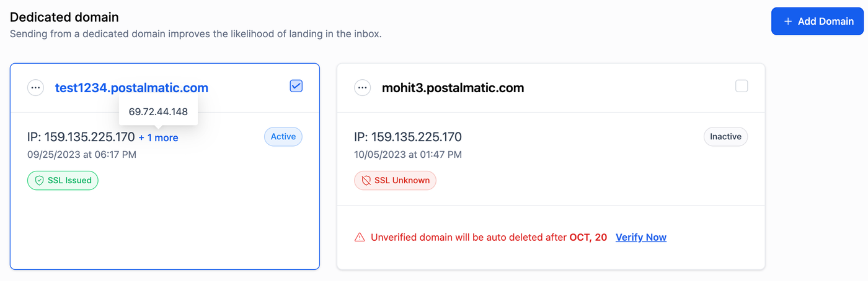Screen dimensions: 868x281
Task: Click the SSL Unknown badge label
Action: [x=402, y=181]
